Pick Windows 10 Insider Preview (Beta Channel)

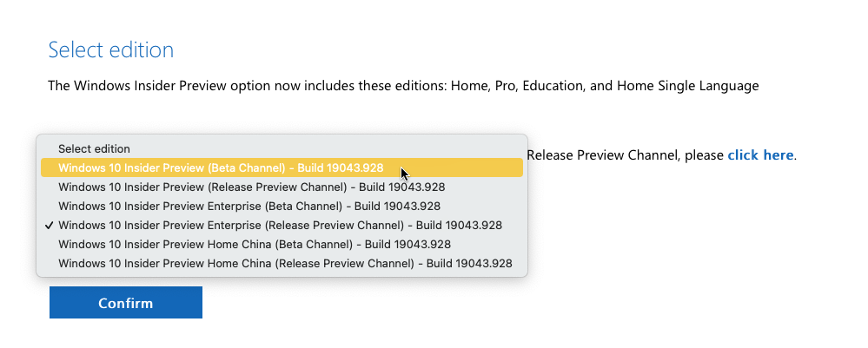coord(221,167)
